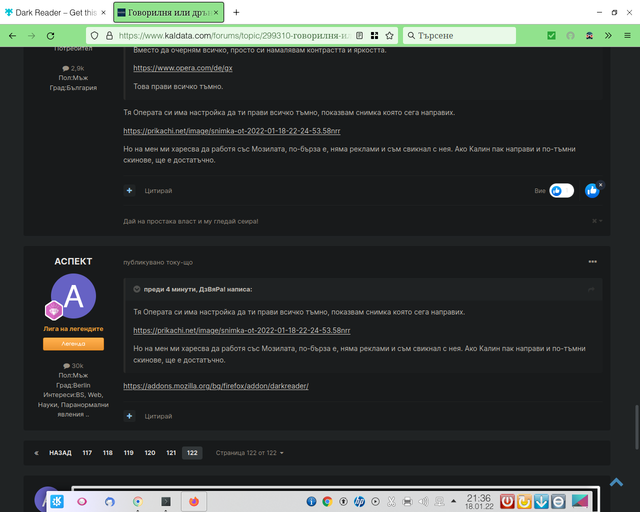Show hidden system tray icons arrow
The image size is (640, 512).
(x=453, y=501)
